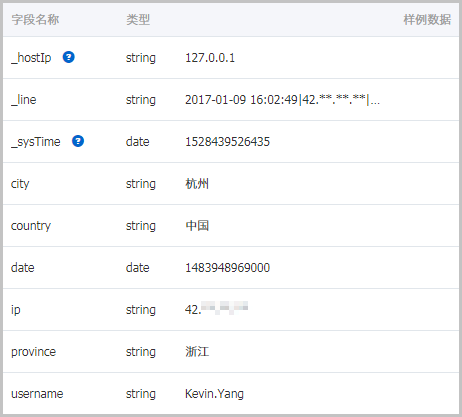Click the province field name
Viewport: 462px width, 417px height.
pos(33,352)
